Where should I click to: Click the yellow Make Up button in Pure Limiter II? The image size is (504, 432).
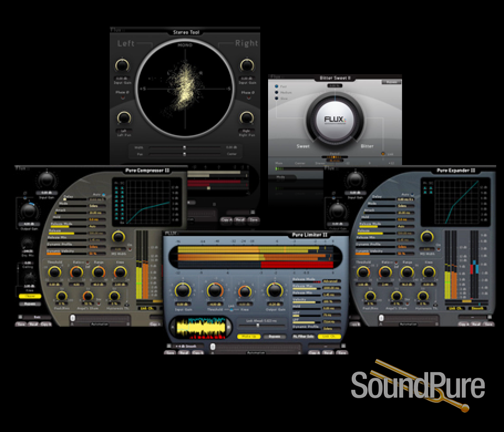click(249, 337)
